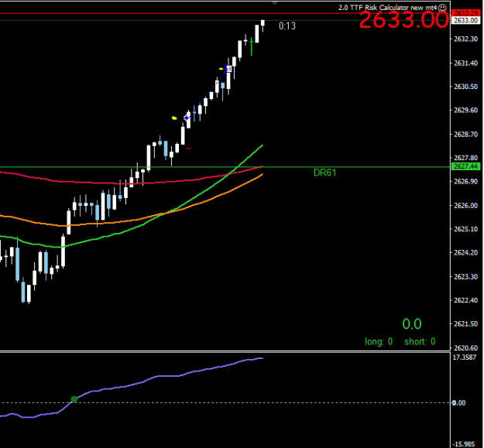Click the 2629.60 price scale label
Screen dimensions: 484x448
pyautogui.click(x=465, y=110)
